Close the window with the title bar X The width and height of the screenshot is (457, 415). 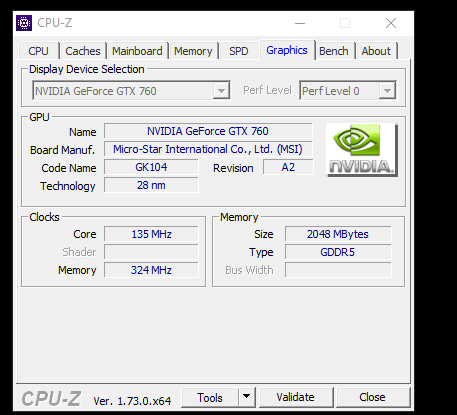(x=391, y=23)
